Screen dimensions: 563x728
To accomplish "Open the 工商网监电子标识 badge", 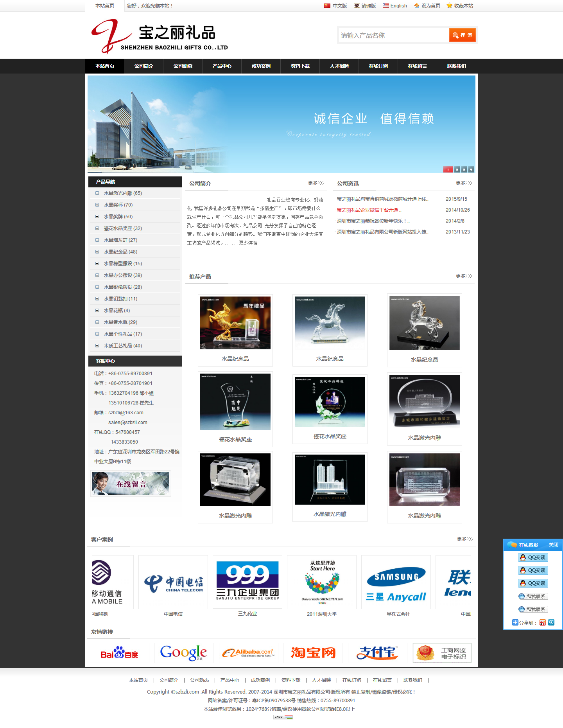I will click(x=442, y=653).
